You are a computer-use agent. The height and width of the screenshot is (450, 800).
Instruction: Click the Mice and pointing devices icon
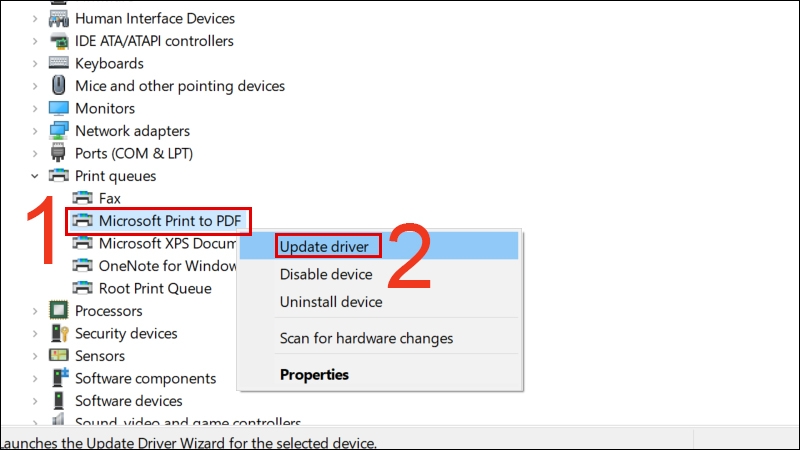(59, 86)
